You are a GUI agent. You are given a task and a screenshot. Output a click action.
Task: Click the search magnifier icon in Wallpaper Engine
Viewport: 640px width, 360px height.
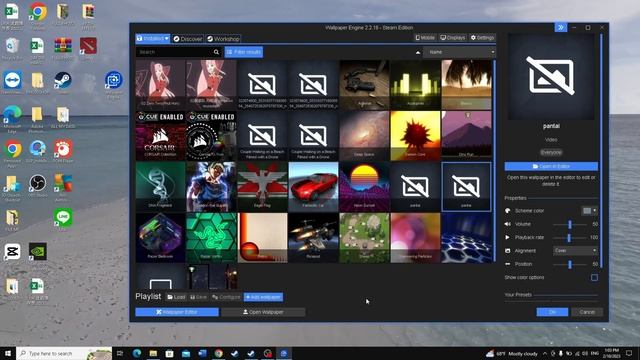pos(216,52)
